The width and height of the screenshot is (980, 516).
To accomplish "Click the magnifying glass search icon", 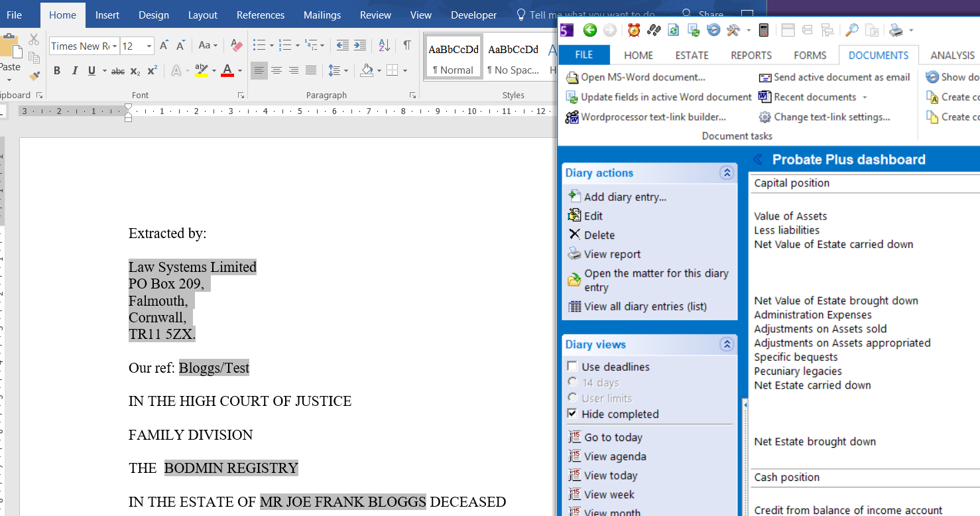I will pyautogui.click(x=851, y=30).
